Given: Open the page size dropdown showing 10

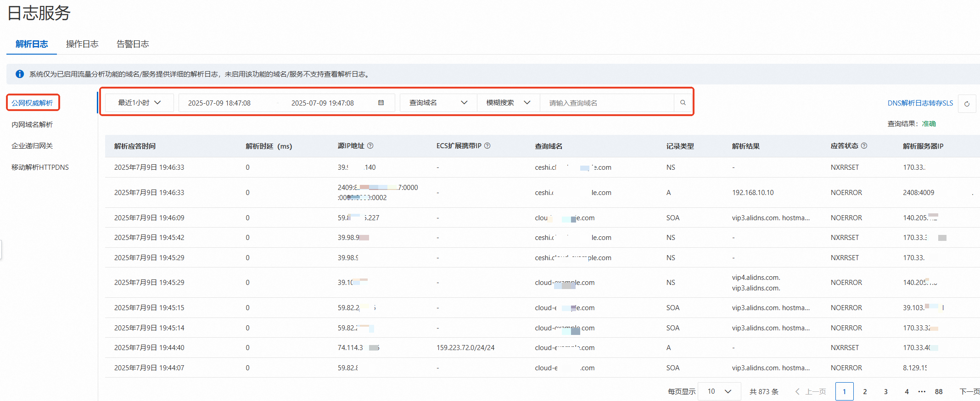Looking at the screenshot, I should 719,391.
